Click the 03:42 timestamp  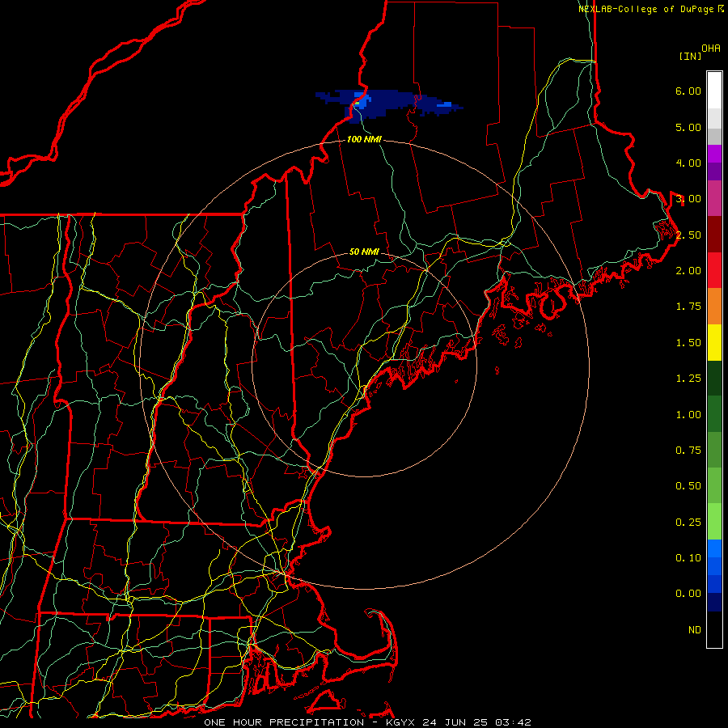coord(513,722)
